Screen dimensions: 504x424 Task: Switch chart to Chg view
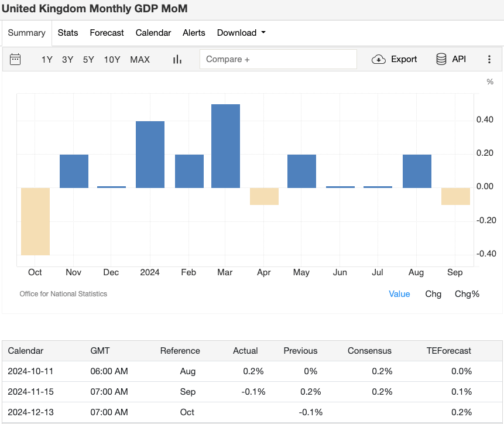click(433, 293)
